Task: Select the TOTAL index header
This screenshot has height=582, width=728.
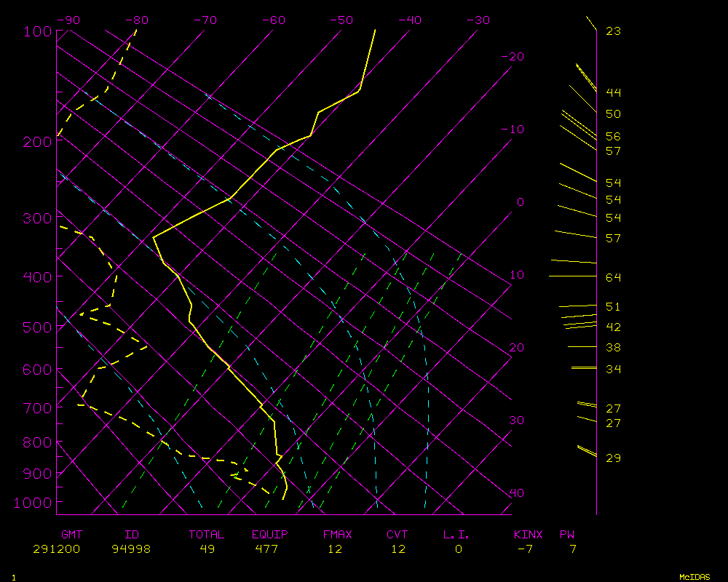Action: tap(206, 535)
